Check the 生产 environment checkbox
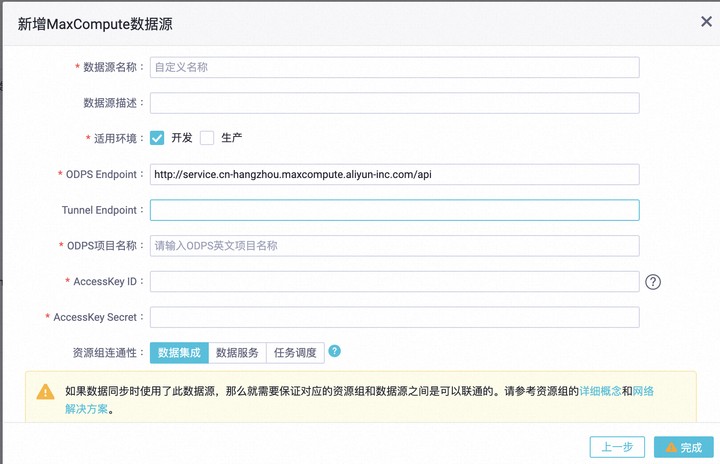The width and height of the screenshot is (720, 464). (207, 138)
